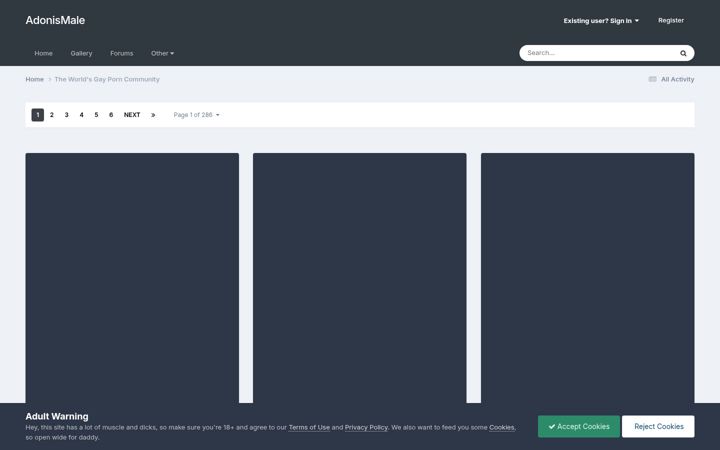The image size is (720, 450).
Task: Click into the Search input field
Action: tap(599, 53)
